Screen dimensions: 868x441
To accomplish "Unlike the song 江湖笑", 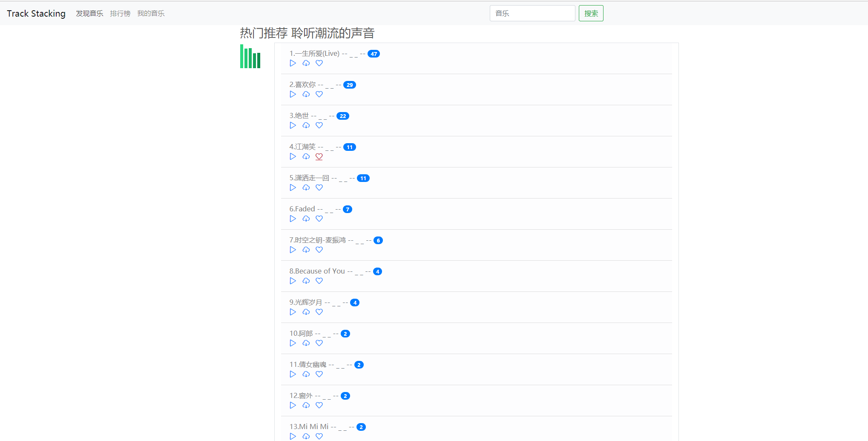I will pyautogui.click(x=319, y=156).
